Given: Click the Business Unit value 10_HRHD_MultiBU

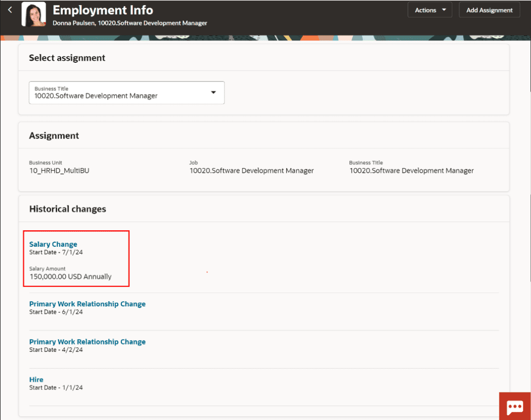Looking at the screenshot, I should pyautogui.click(x=59, y=171).
